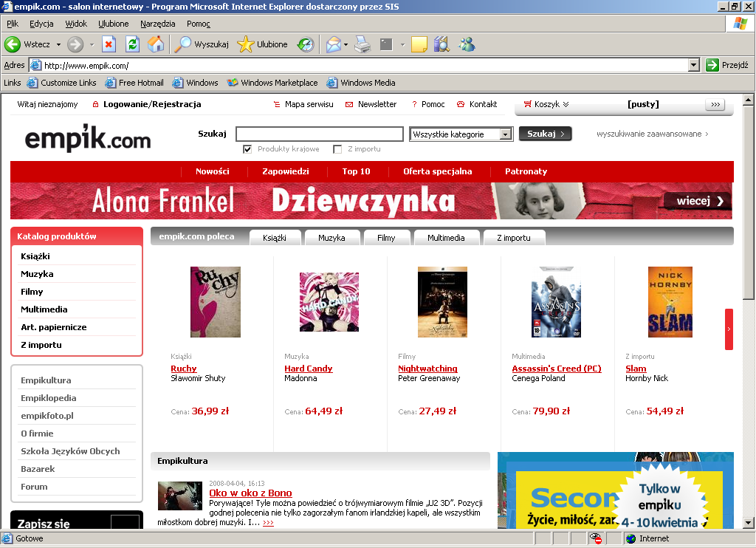Screen dimensions: 756x548
Task: Click the blocked cookie privacy status icon
Action: (596, 538)
